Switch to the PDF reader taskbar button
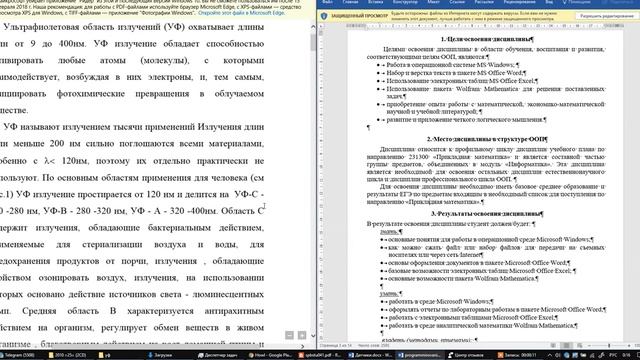The width and height of the screenshot is (640, 360). click(x=320, y=355)
